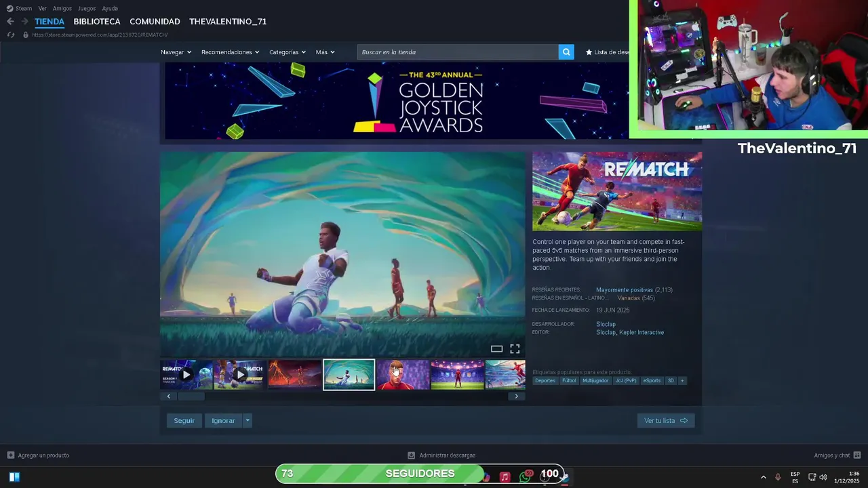
Task: Switch to the COMUNIDAD tab
Action: coord(155,22)
